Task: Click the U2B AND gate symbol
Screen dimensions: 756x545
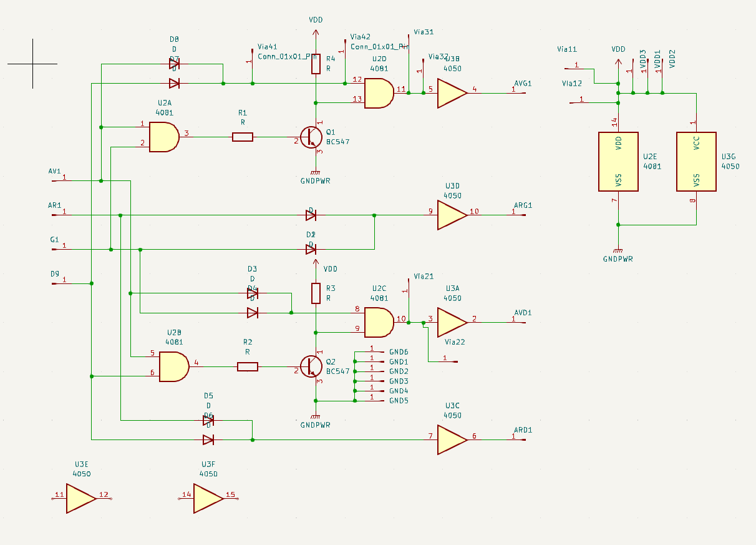Action: click(x=174, y=366)
